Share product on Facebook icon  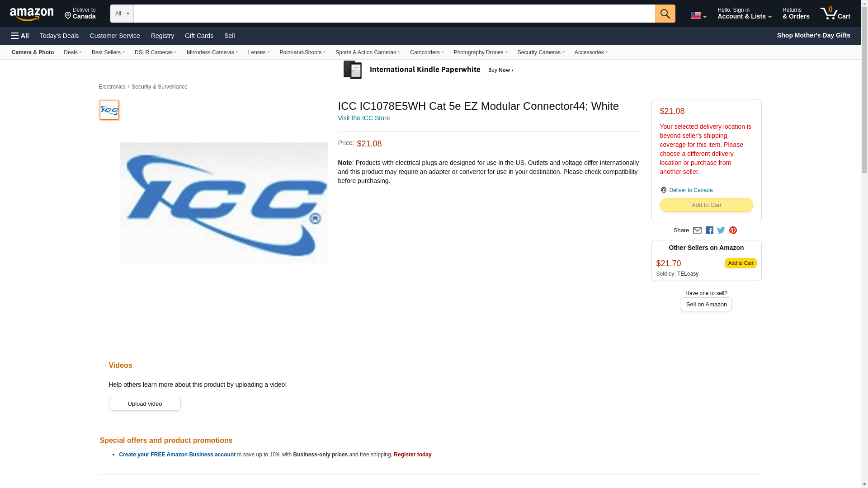click(709, 230)
